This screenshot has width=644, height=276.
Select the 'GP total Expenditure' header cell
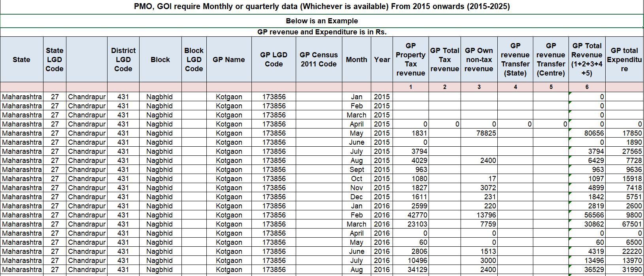coord(624,60)
